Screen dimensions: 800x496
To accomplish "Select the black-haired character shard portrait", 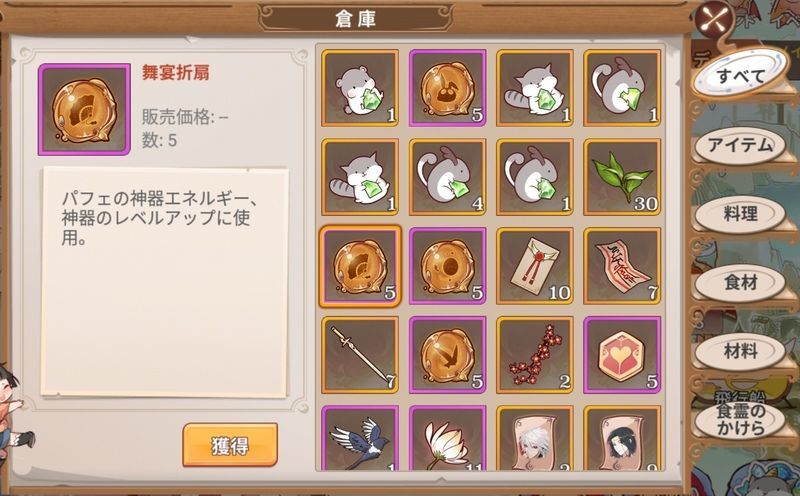I will 622,438.
